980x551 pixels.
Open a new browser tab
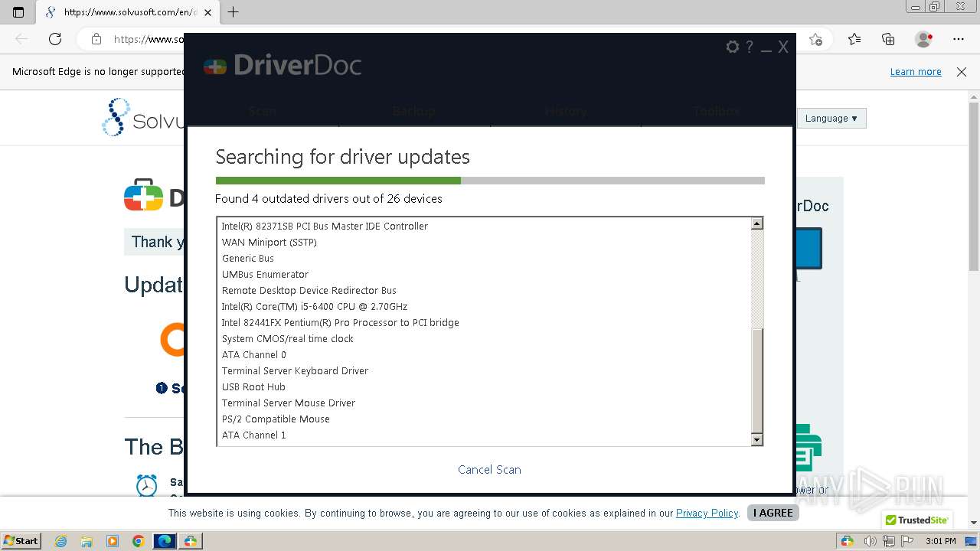click(x=234, y=12)
